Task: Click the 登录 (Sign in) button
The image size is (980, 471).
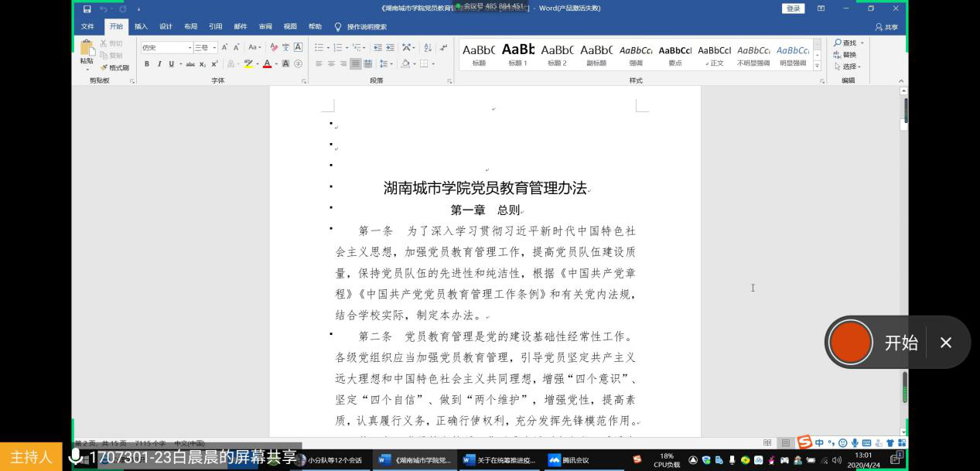Action: click(793, 9)
